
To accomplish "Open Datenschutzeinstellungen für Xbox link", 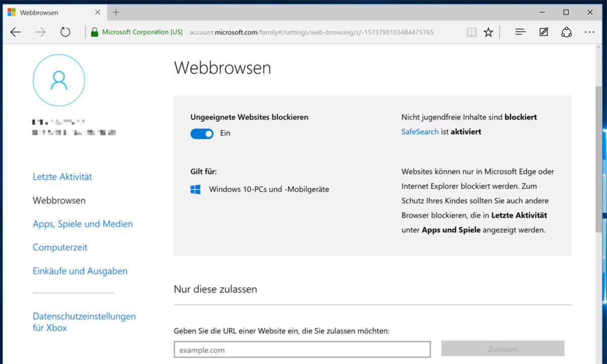I will pyautogui.click(x=84, y=322).
